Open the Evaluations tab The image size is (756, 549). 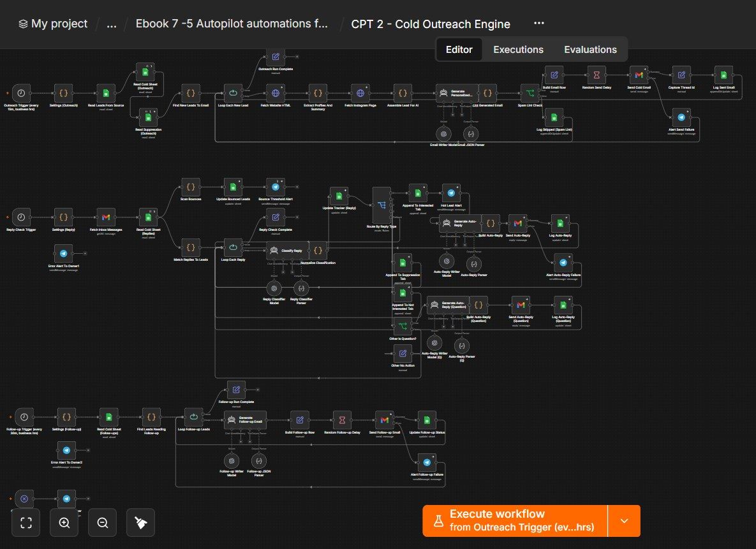[590, 50]
